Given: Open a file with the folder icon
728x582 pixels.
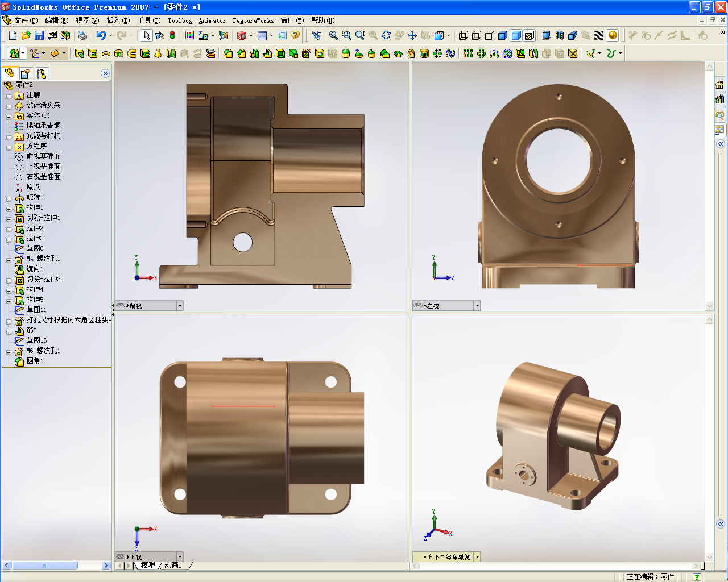Looking at the screenshot, I should [x=26, y=35].
